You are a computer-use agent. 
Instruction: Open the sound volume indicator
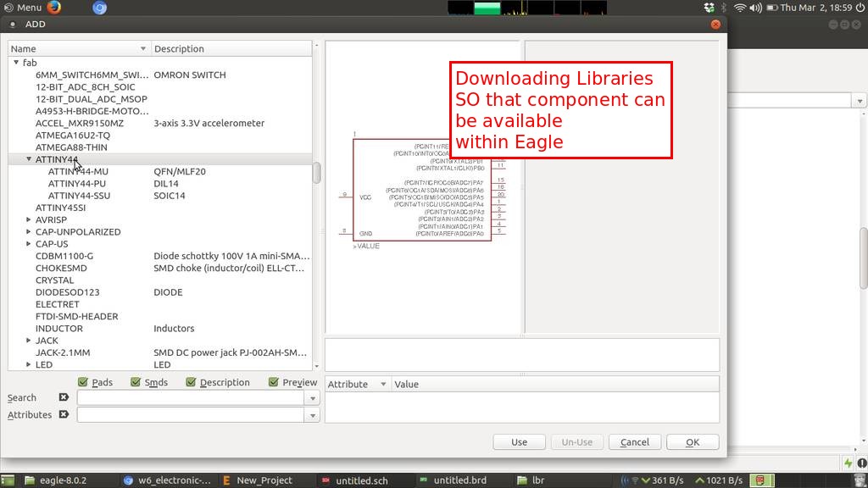click(755, 7)
